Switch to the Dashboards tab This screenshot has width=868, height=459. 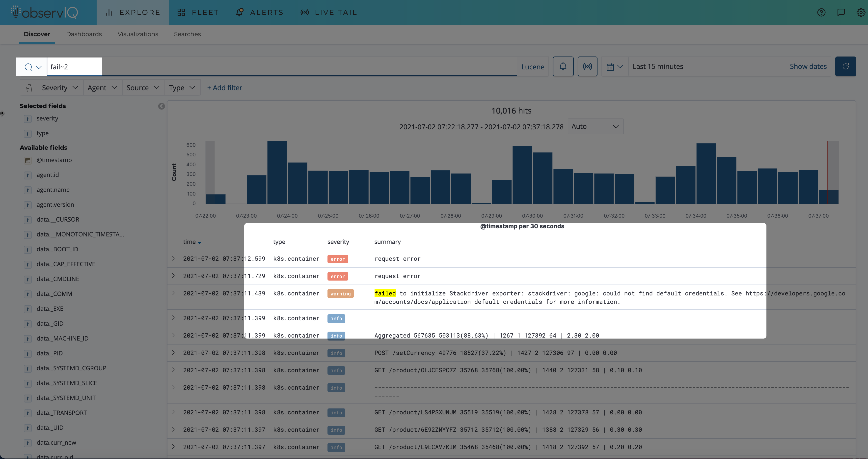click(84, 34)
